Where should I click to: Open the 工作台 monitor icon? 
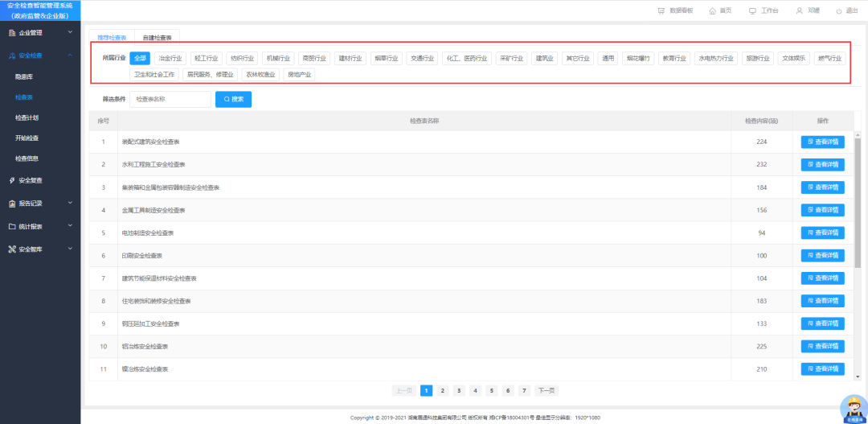pyautogui.click(x=752, y=10)
